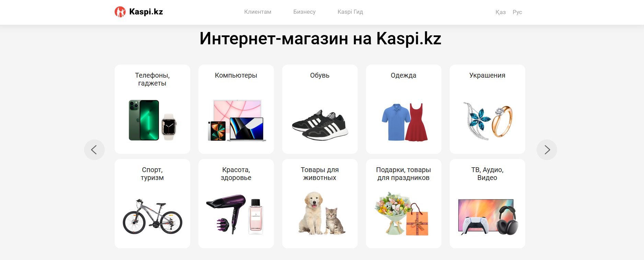Image resolution: width=644 pixels, height=260 pixels.
Task: Switch language to Рус
Action: point(517,12)
